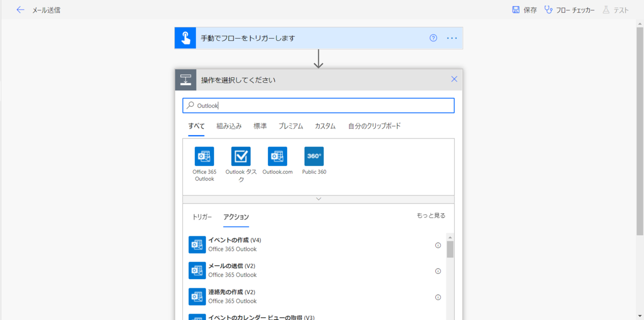Image resolution: width=644 pixels, height=320 pixels.
Task: Close the choose an operation panel
Action: [x=454, y=79]
